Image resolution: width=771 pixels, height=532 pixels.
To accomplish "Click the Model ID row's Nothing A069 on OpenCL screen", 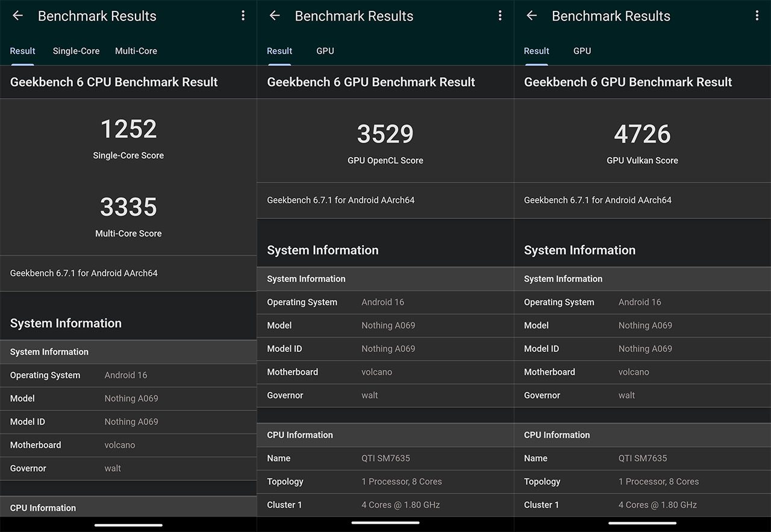I will click(x=389, y=349).
